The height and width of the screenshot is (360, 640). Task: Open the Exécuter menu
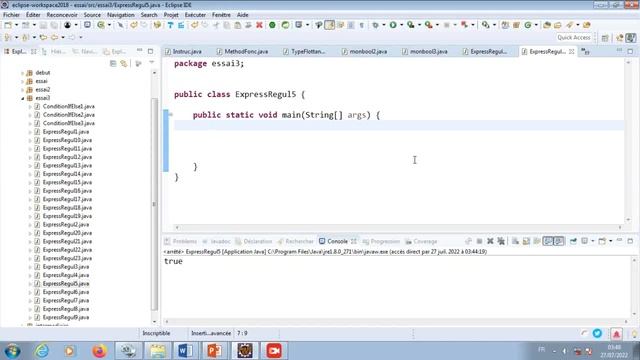coord(195,15)
